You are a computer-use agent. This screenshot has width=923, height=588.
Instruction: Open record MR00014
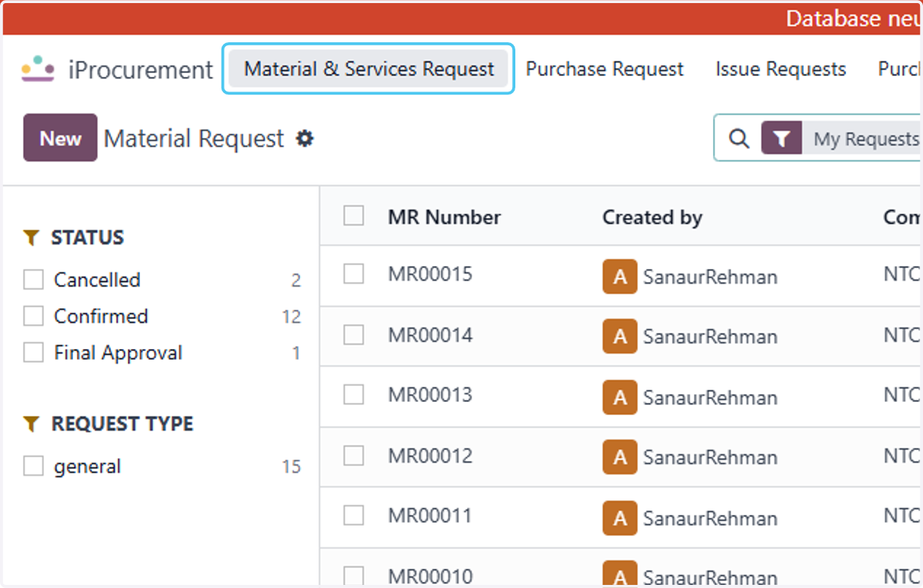click(x=430, y=335)
